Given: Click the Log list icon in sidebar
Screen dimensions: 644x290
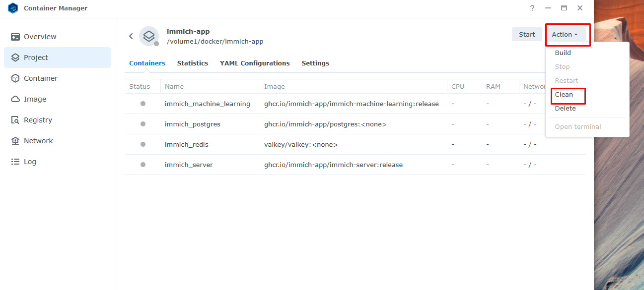Looking at the screenshot, I should [15, 162].
